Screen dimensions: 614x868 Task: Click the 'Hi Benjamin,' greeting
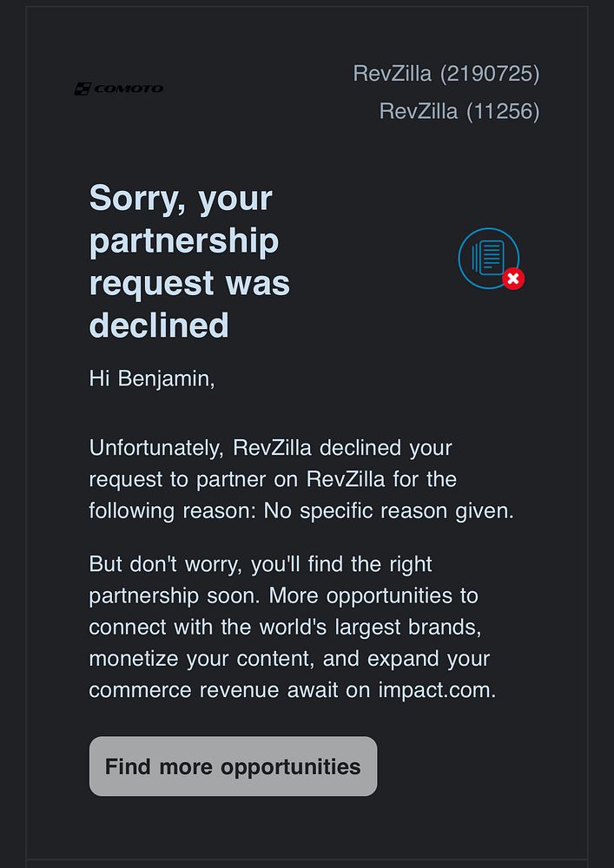[152, 378]
